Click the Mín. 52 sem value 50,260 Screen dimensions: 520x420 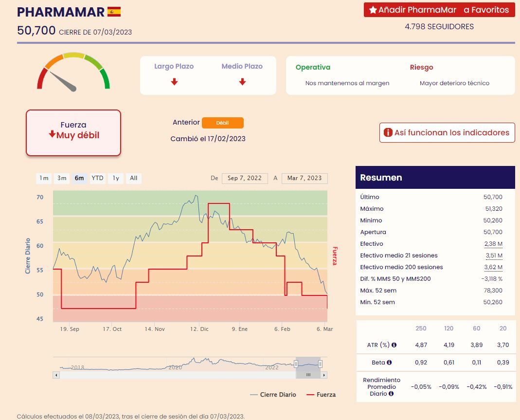[493, 302]
